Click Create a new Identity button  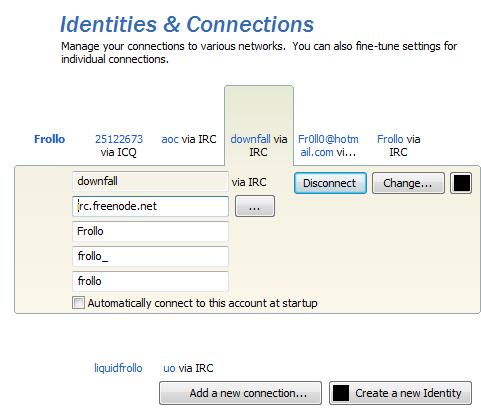click(x=400, y=393)
